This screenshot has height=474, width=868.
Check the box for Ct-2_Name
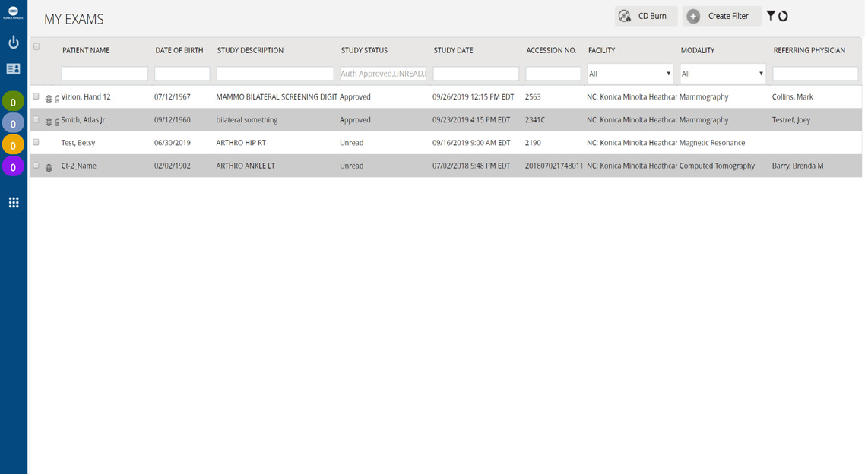coord(36,166)
